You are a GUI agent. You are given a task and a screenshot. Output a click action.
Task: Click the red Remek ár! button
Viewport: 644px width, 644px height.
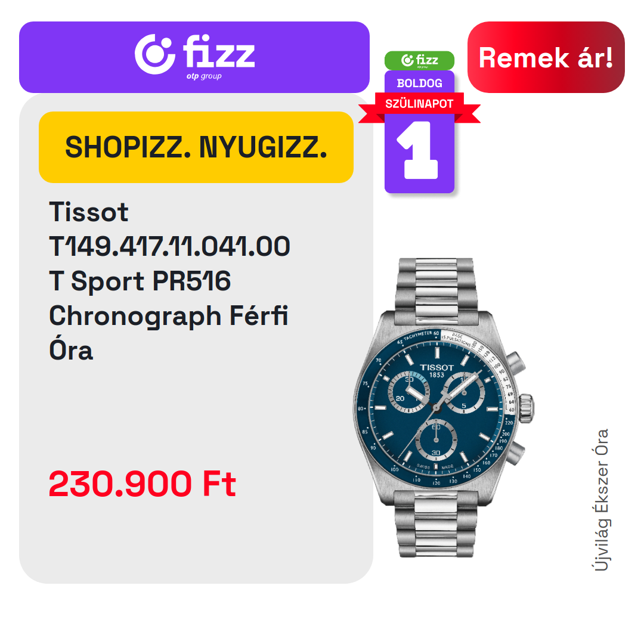546,57
